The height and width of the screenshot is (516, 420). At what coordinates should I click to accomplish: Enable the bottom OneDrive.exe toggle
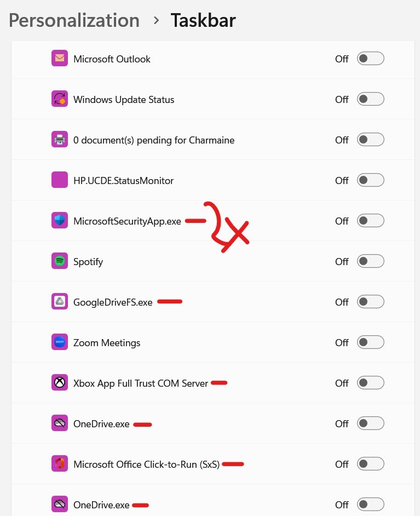[x=370, y=504]
